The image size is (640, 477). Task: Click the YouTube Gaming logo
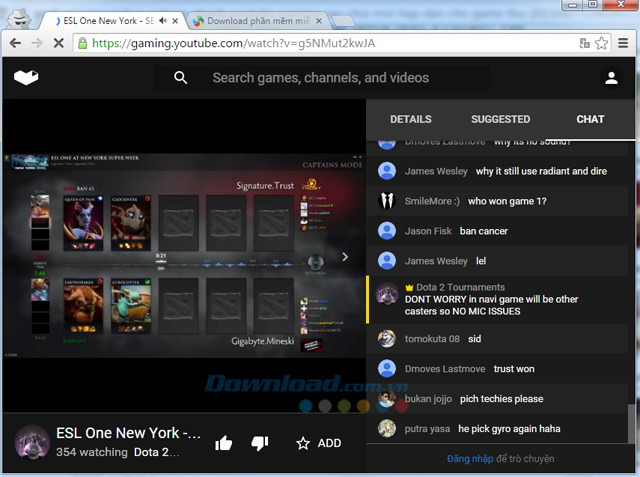pyautogui.click(x=26, y=77)
